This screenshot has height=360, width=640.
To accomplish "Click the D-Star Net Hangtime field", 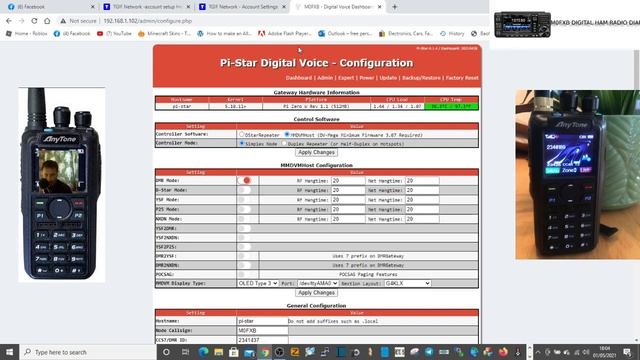I will 422,190.
